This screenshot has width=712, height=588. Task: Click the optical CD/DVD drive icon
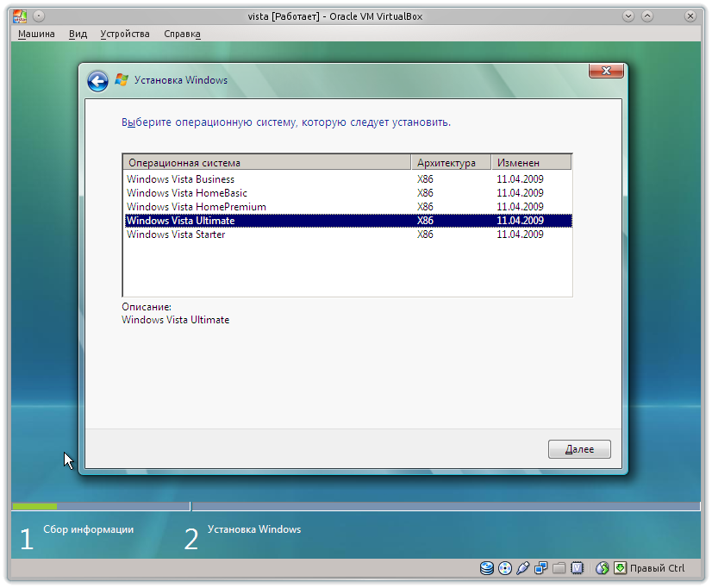click(x=505, y=568)
